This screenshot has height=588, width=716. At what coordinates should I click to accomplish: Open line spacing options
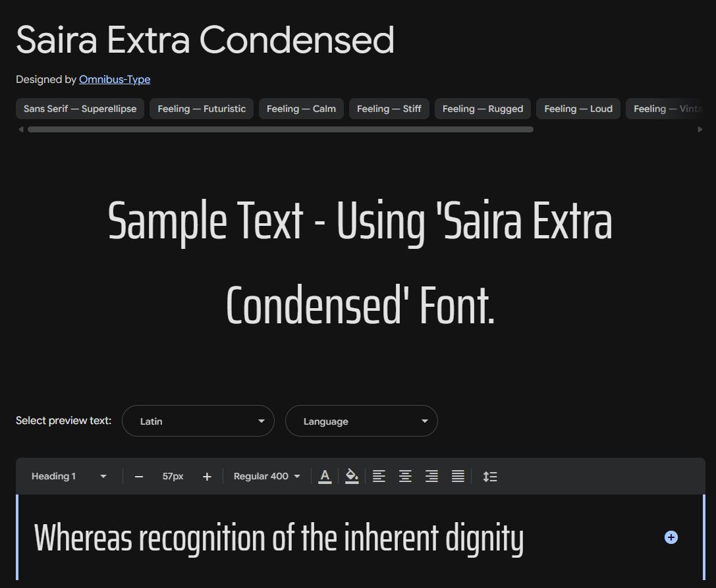tap(490, 476)
